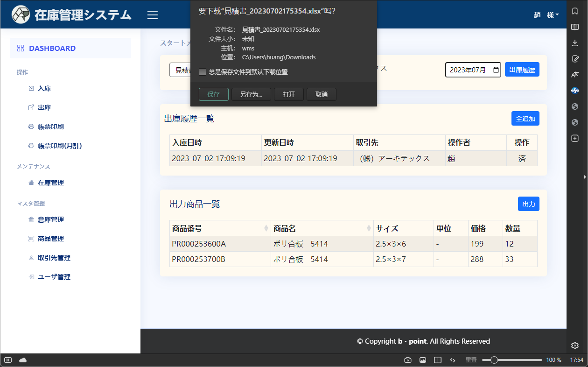Toggle the panel icon at bottom left

click(x=8, y=360)
